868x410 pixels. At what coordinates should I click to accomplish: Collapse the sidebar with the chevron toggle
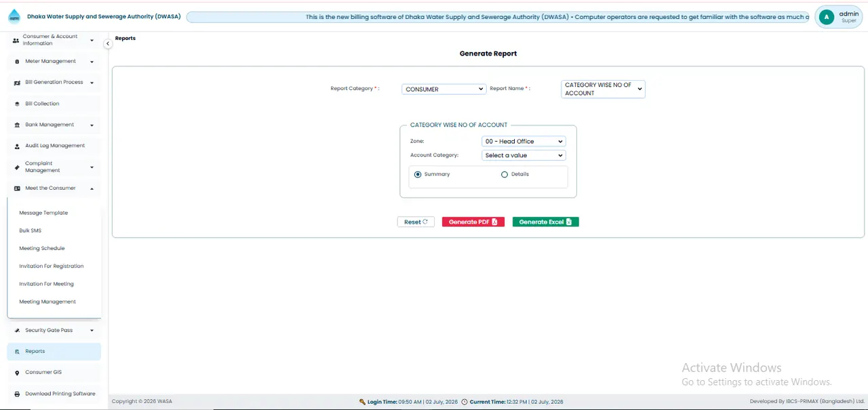tap(107, 44)
